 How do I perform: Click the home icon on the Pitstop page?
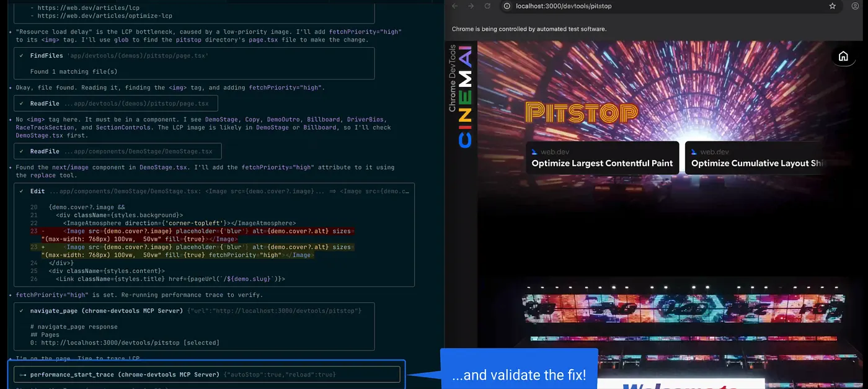[843, 56]
